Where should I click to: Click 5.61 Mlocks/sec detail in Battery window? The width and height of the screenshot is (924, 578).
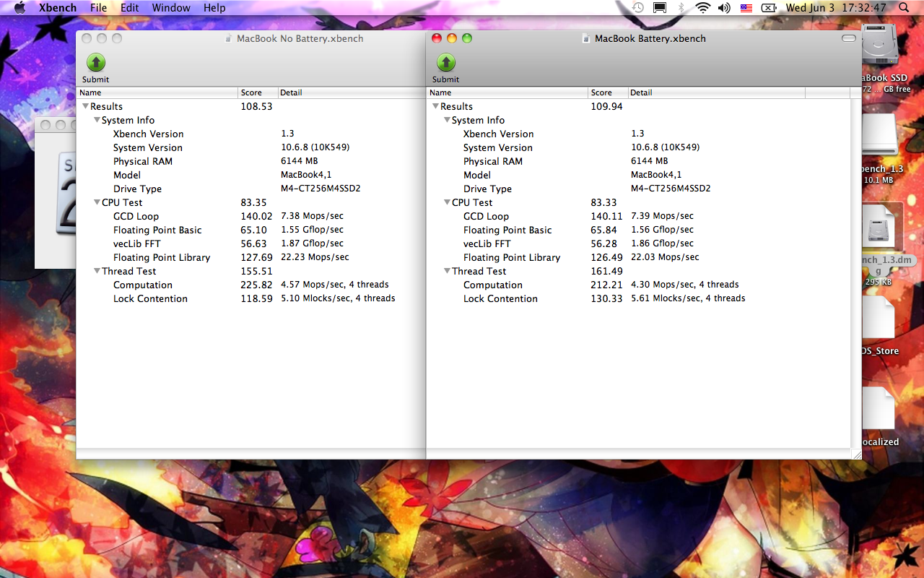coord(688,298)
